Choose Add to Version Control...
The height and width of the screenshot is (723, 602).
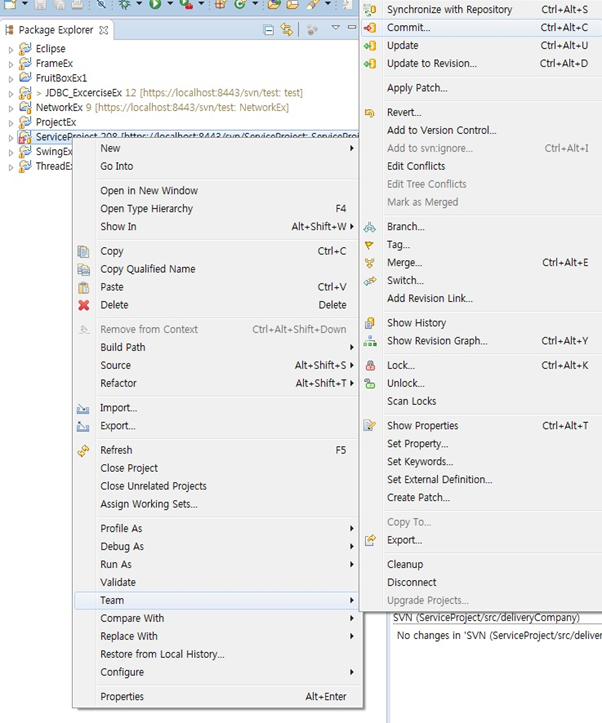pyautogui.click(x=482, y=130)
